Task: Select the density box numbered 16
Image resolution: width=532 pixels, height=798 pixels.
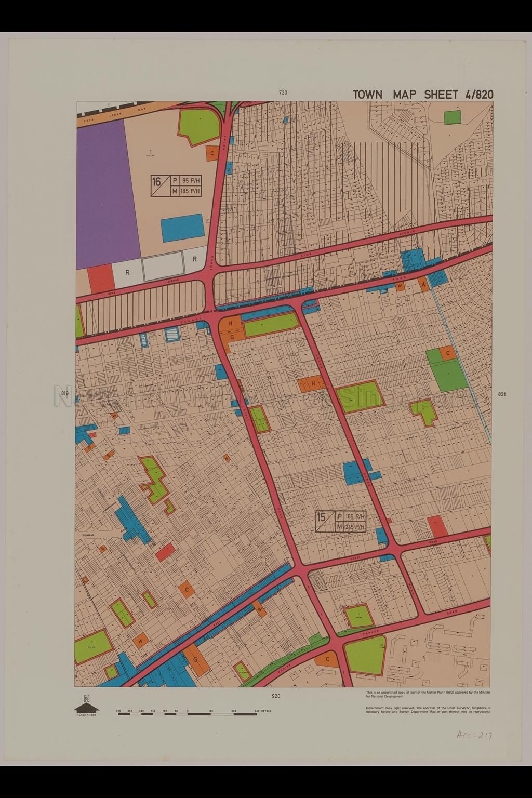Action: point(176,186)
